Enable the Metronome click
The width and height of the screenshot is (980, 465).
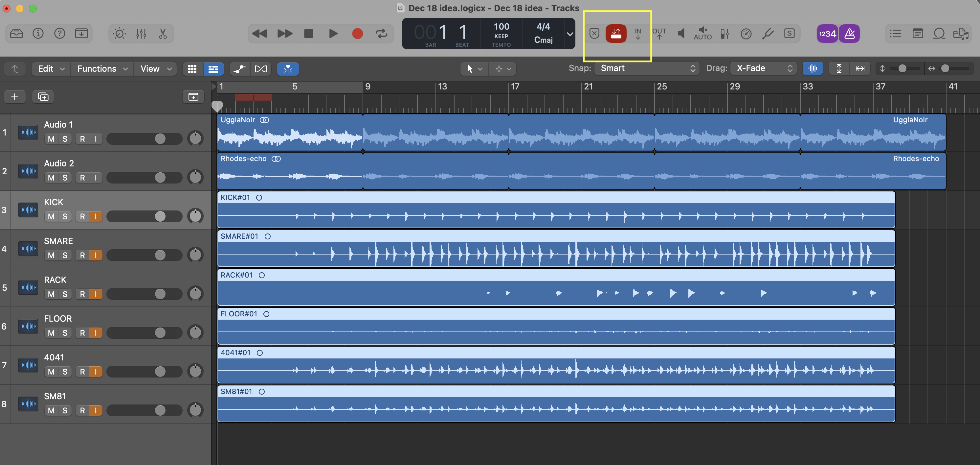point(850,34)
